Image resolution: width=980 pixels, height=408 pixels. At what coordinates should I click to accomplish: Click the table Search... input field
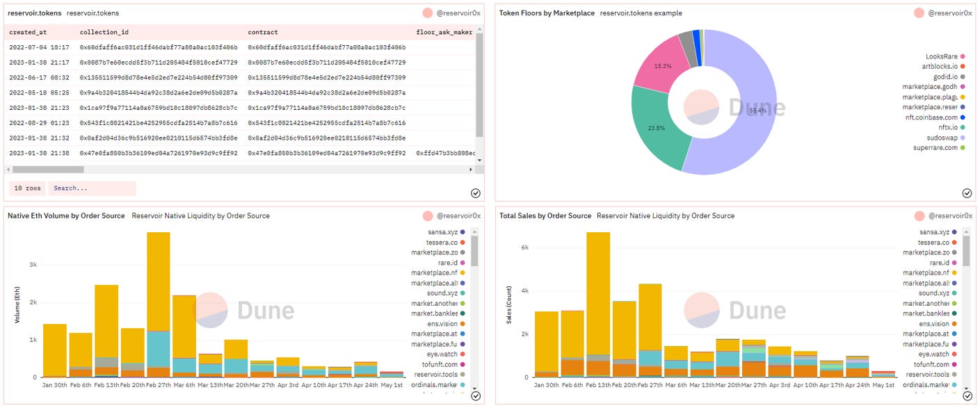[x=92, y=188]
